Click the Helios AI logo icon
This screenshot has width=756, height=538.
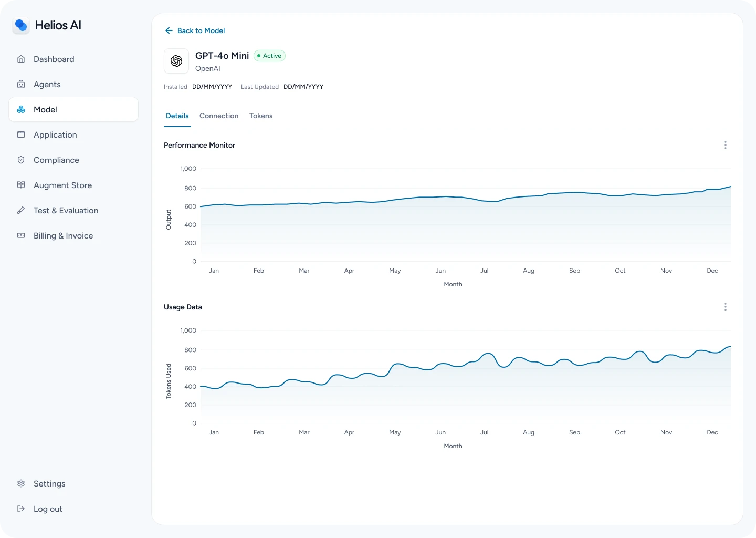[x=21, y=25]
